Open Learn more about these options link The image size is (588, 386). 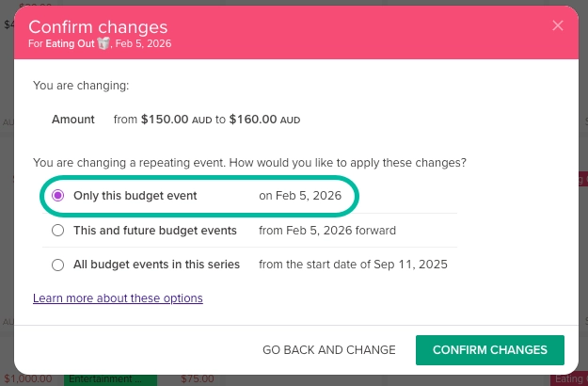[x=118, y=298]
